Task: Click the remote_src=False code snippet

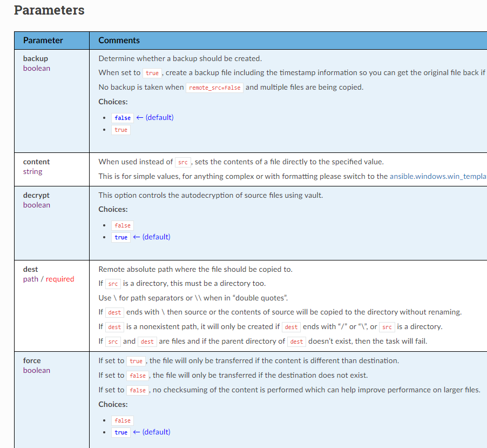Action: tap(215, 88)
